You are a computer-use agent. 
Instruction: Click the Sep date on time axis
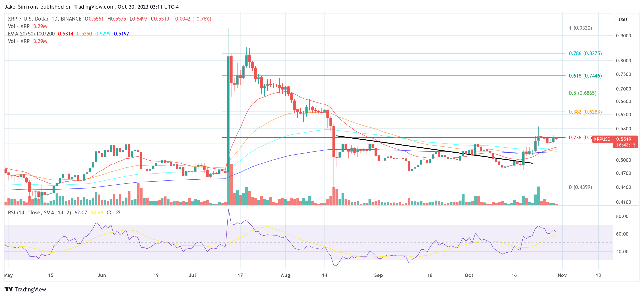tap(378, 275)
